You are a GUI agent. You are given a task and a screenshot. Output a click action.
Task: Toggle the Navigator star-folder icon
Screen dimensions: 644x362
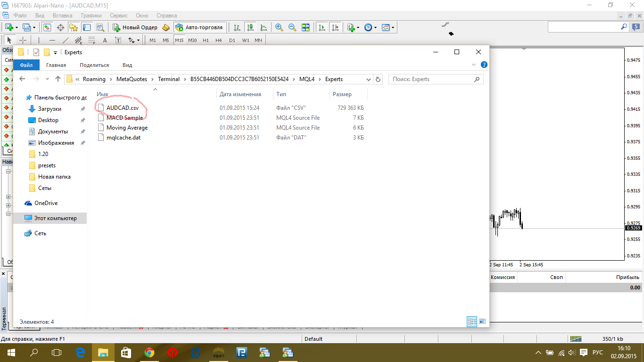[74, 27]
